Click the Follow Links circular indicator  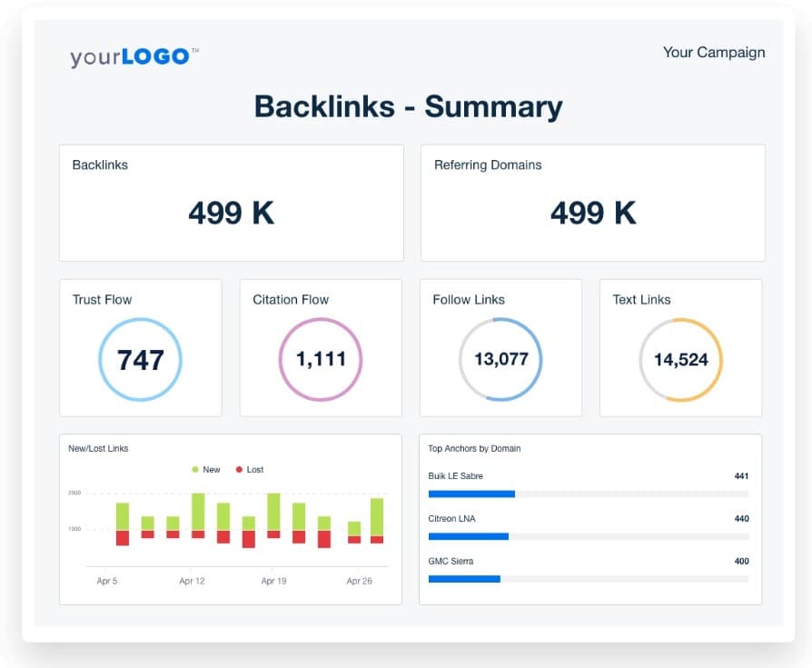pos(500,359)
